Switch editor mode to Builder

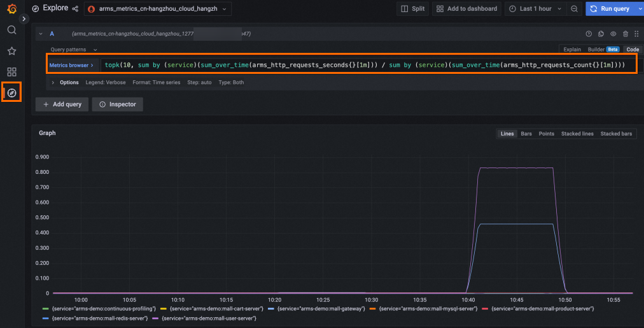pyautogui.click(x=595, y=49)
